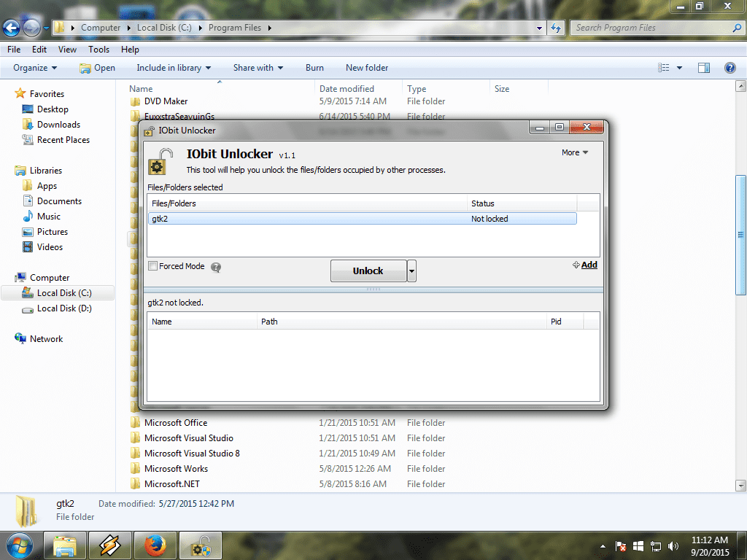Open the Share with dropdown
Image resolution: width=747 pixels, height=560 pixels.
point(258,68)
